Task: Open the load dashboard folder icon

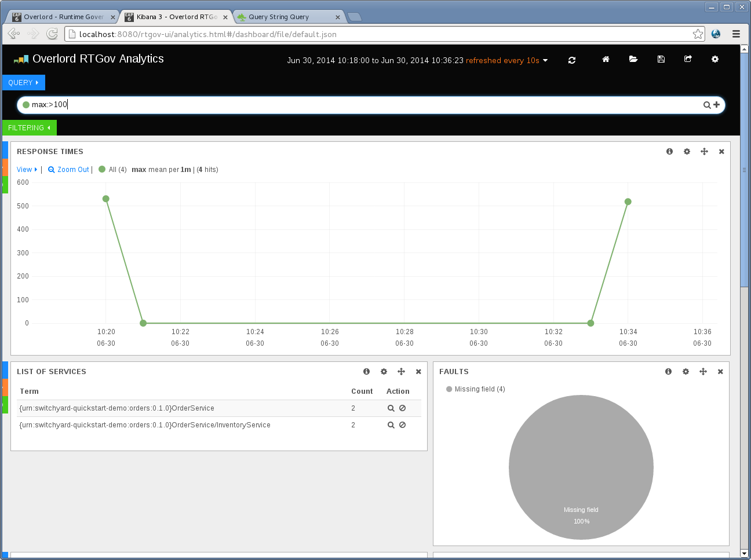Action: click(633, 60)
